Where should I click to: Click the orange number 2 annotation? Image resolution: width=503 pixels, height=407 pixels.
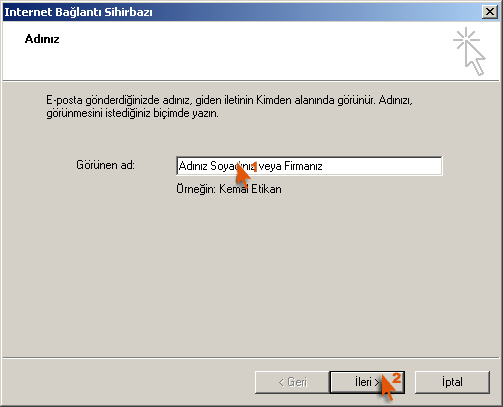[x=396, y=378]
